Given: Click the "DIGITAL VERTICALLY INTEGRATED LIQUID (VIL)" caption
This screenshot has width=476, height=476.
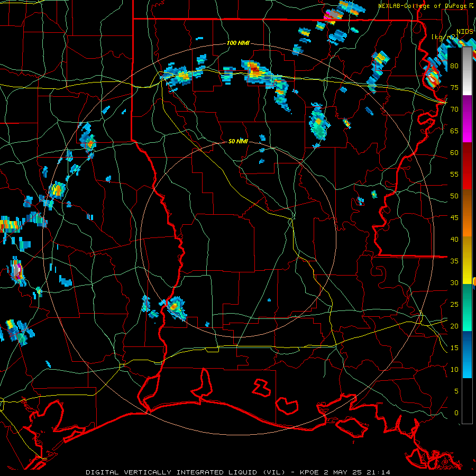Looking at the screenshot, I should coord(186,472).
